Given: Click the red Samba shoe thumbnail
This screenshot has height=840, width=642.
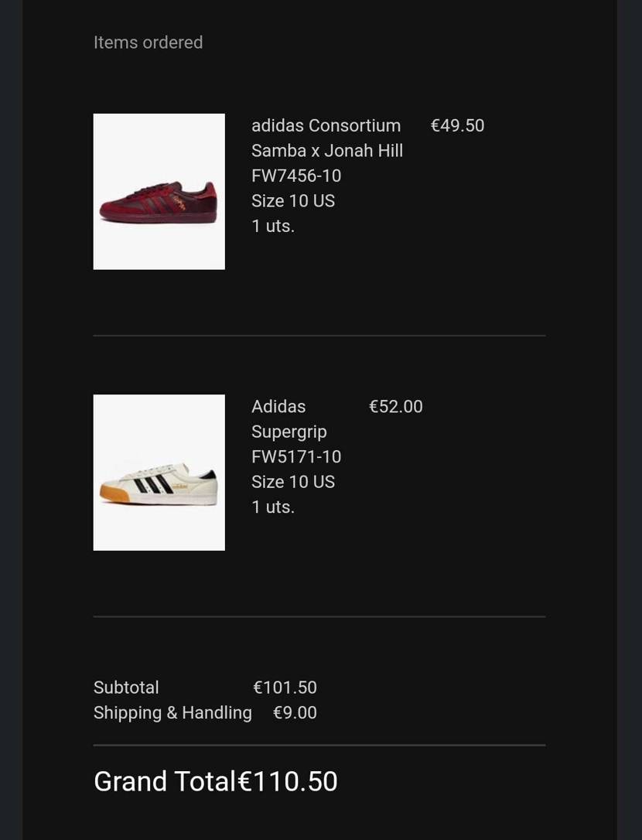Looking at the screenshot, I should 159,192.
